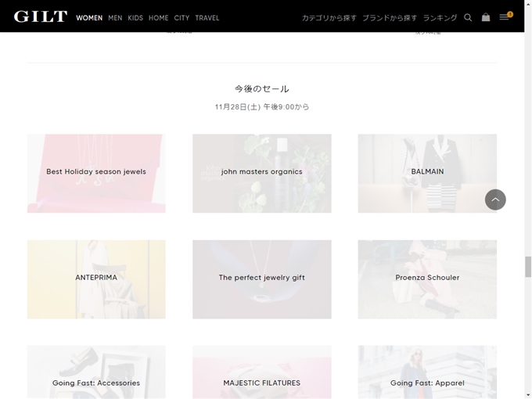
Task: Open Going Fast: Accessories sale
Action: [96, 372]
